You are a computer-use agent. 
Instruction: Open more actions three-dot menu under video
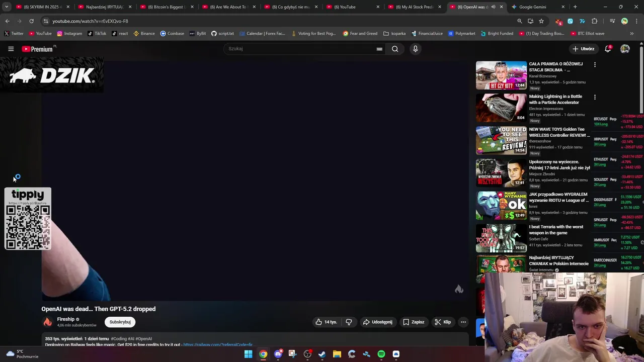click(463, 322)
